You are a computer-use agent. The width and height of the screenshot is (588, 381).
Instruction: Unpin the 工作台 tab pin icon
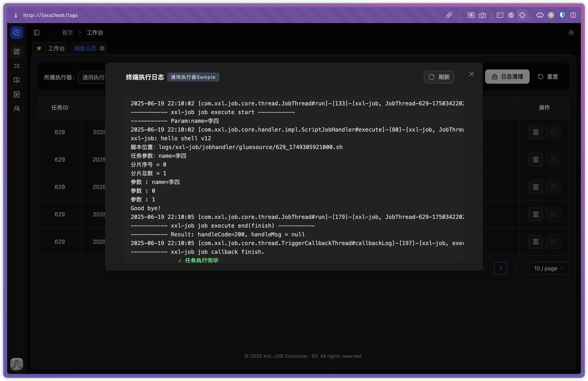coord(39,48)
